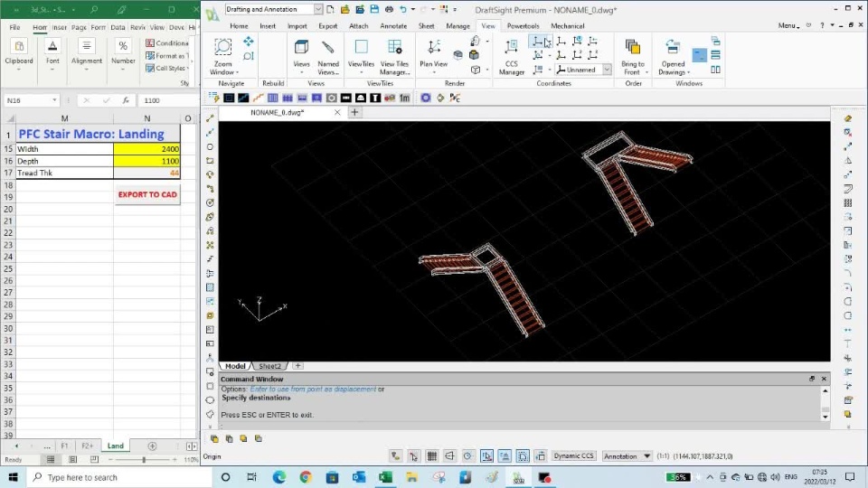This screenshot has height=488, width=868.
Task: Open Outlook from the taskbar
Action: (x=359, y=477)
